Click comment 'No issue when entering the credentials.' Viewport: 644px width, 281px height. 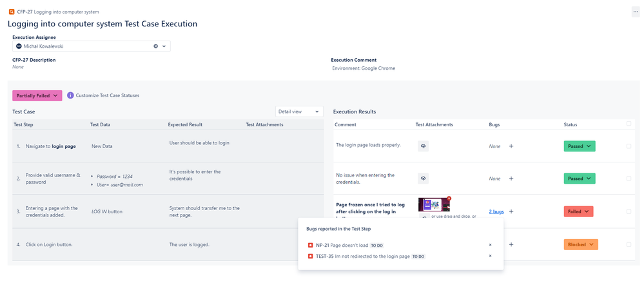365,179
